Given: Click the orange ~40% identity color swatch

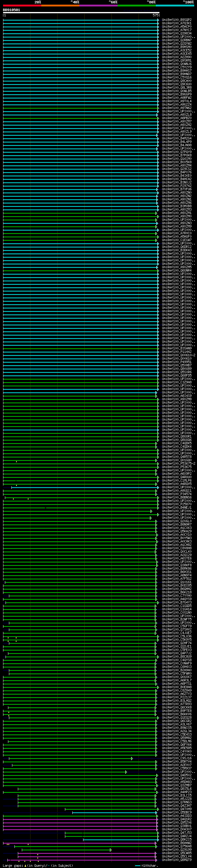Looking at the screenshot, I should point(60,6).
